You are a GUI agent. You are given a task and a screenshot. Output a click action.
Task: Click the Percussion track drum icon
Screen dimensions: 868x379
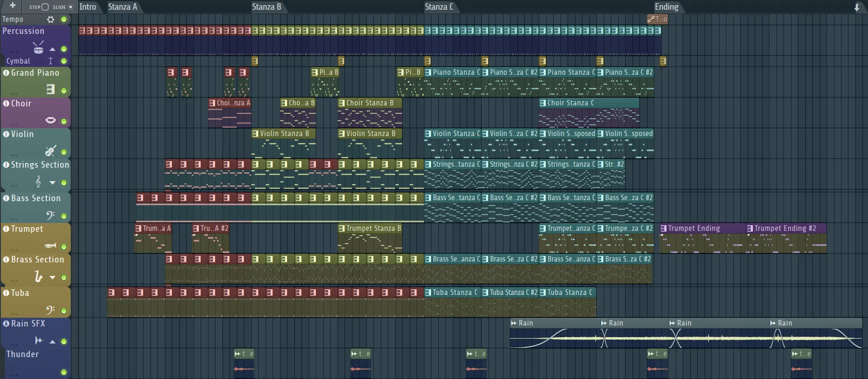pos(38,48)
